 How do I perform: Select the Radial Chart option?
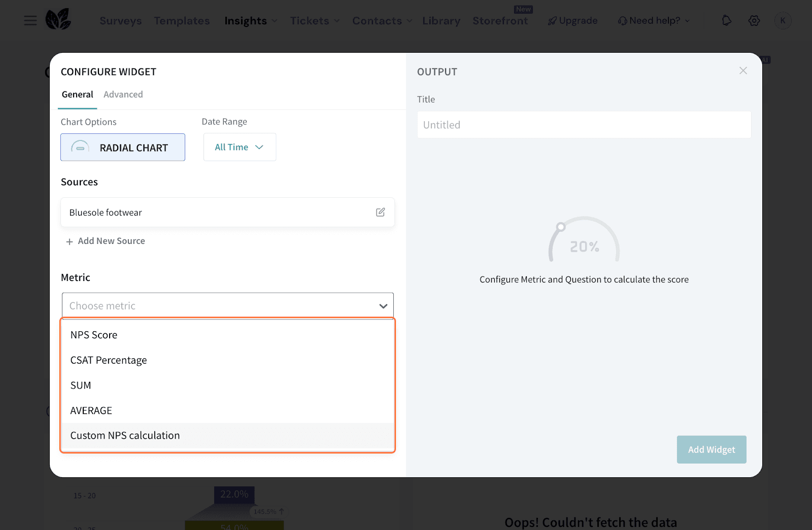pyautogui.click(x=123, y=147)
